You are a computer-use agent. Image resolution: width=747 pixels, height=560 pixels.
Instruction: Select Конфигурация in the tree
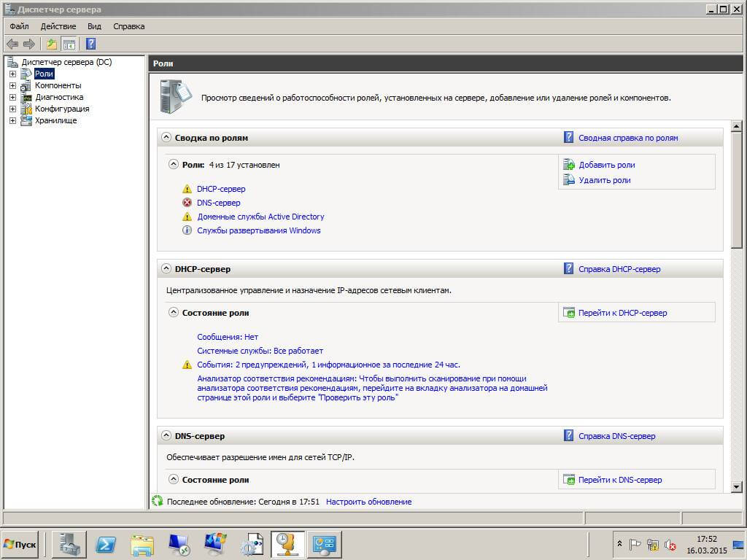[x=62, y=109]
